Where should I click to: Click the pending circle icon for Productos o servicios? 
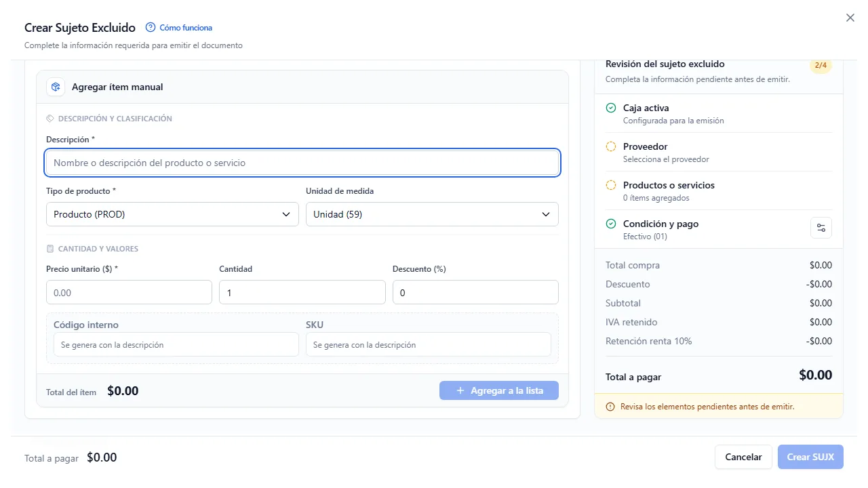click(611, 185)
